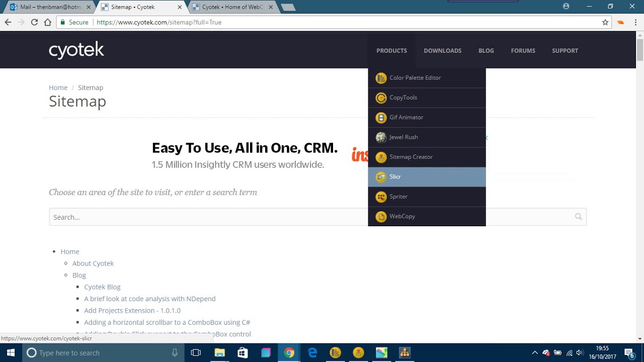Close the Mail – thenbman tab
The image size is (644, 362).
[89, 7]
